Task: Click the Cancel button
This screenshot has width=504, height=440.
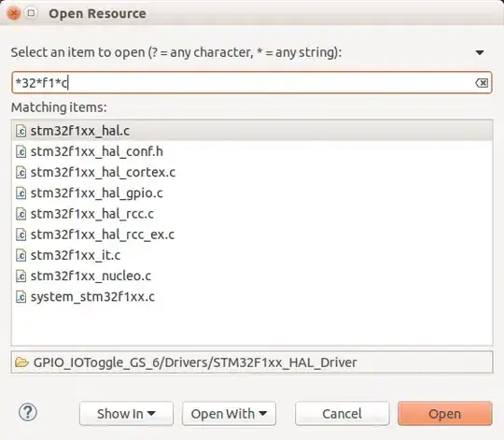Action: pos(342,414)
